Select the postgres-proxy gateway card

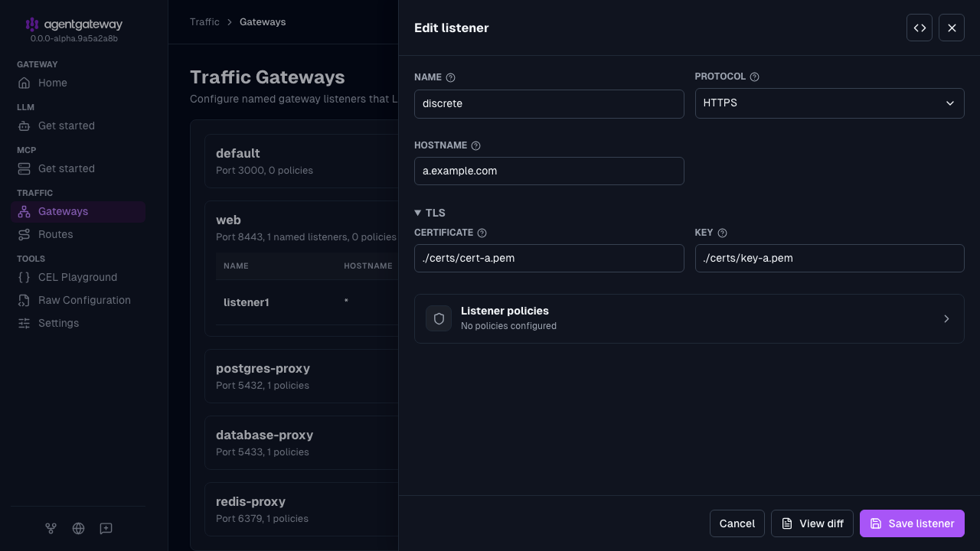coord(302,376)
